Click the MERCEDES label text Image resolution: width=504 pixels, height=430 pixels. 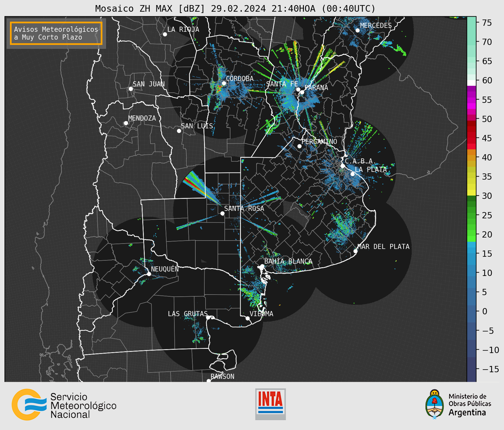pos(376,26)
